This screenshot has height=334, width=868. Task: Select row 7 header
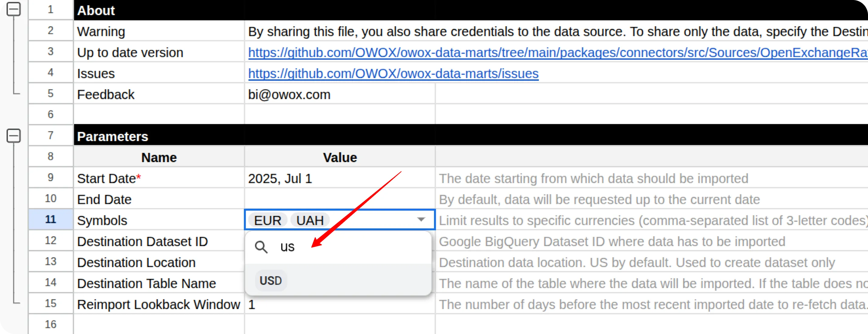tap(50, 136)
